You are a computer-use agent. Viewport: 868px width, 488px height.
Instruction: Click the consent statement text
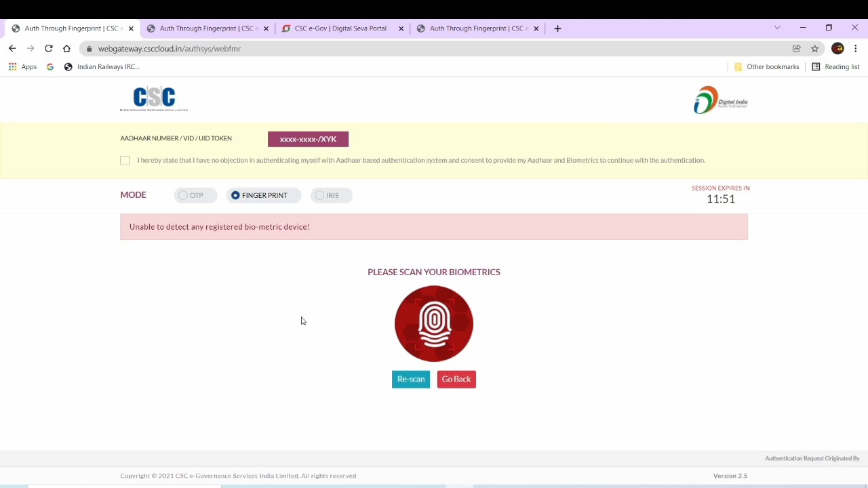pyautogui.click(x=421, y=161)
